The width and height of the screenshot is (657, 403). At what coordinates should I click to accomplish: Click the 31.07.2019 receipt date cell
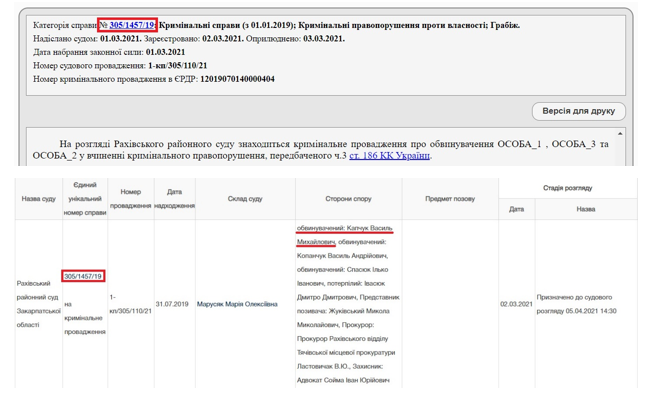[172, 304]
